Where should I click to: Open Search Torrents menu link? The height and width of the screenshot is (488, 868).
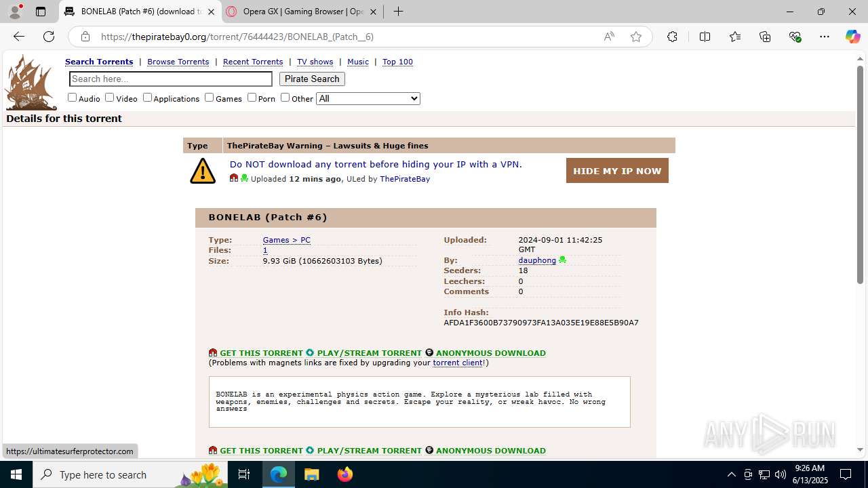coord(99,62)
